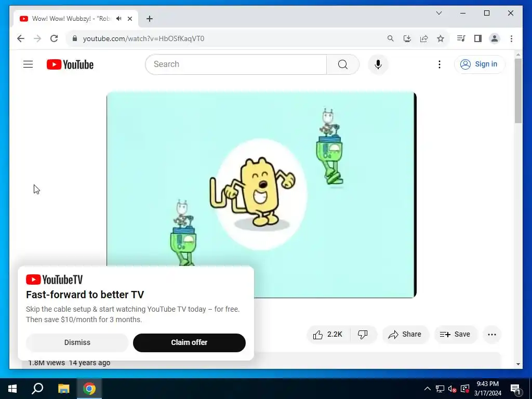Click the YouTube Search input field

tap(236, 64)
